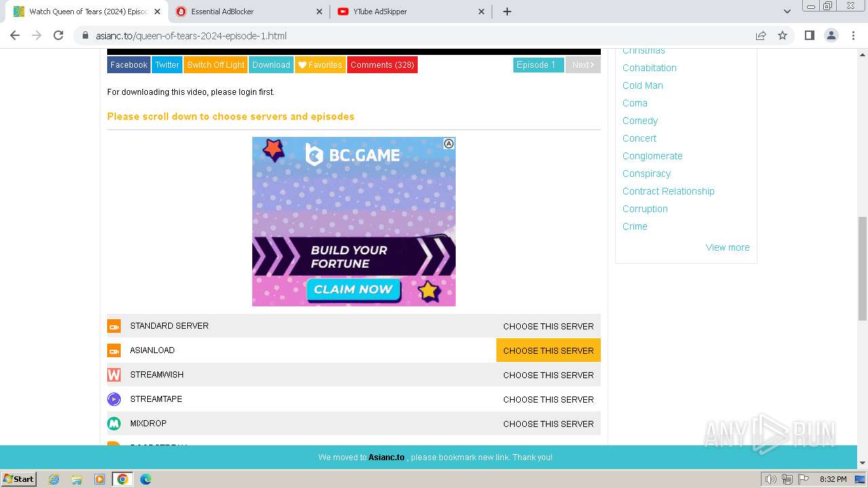Open the Comedy genre link
Screen dimensions: 868x488
(640, 121)
